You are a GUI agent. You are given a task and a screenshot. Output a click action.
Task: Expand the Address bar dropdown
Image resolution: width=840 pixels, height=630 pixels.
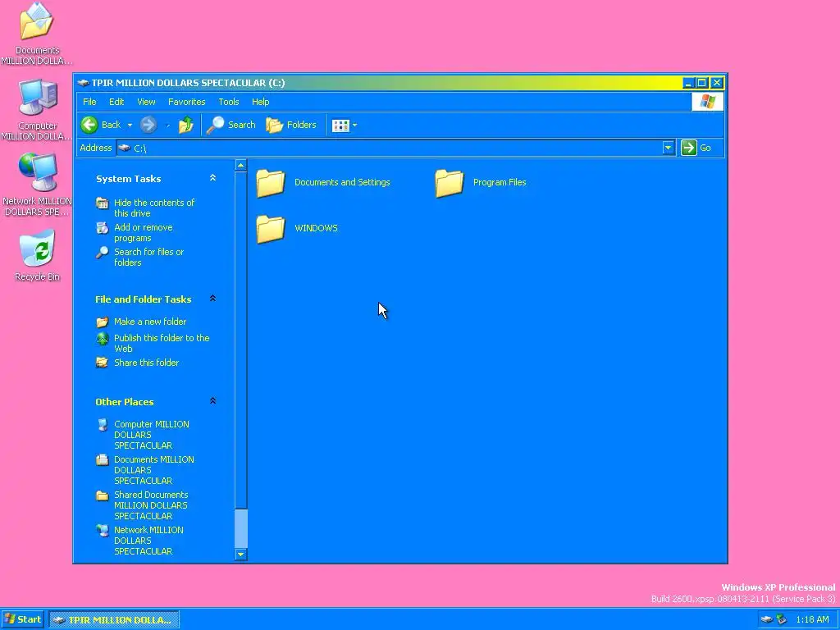tap(668, 148)
